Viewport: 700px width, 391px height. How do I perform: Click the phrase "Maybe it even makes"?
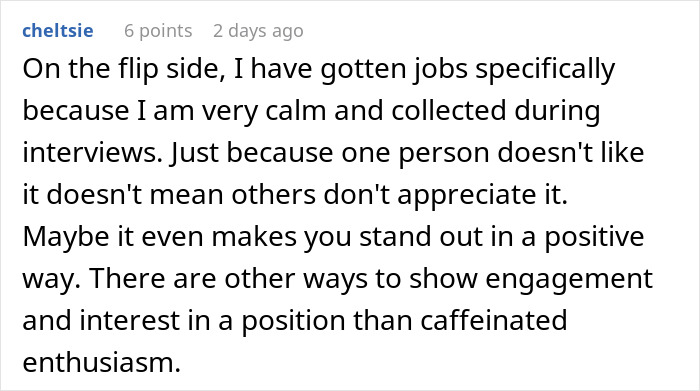point(159,237)
